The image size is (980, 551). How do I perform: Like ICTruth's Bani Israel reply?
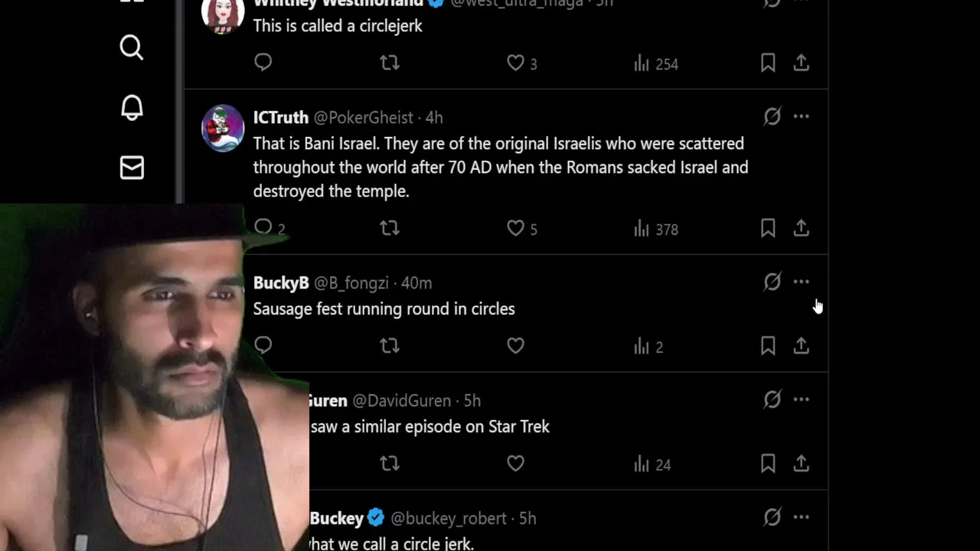pyautogui.click(x=516, y=228)
